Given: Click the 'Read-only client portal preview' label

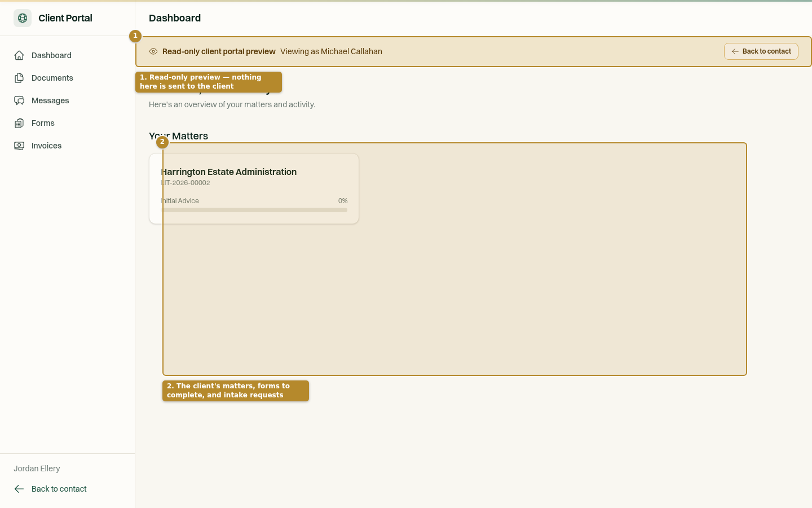Looking at the screenshot, I should pyautogui.click(x=219, y=51).
